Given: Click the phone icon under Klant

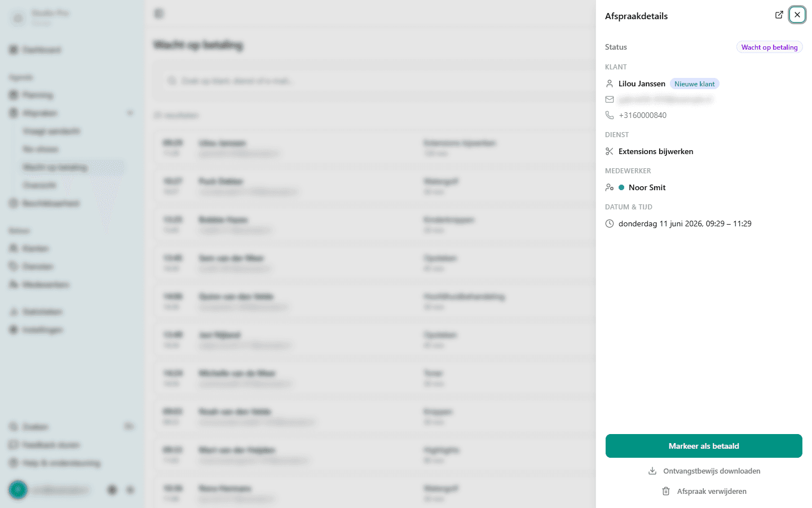Looking at the screenshot, I should pyautogui.click(x=610, y=115).
